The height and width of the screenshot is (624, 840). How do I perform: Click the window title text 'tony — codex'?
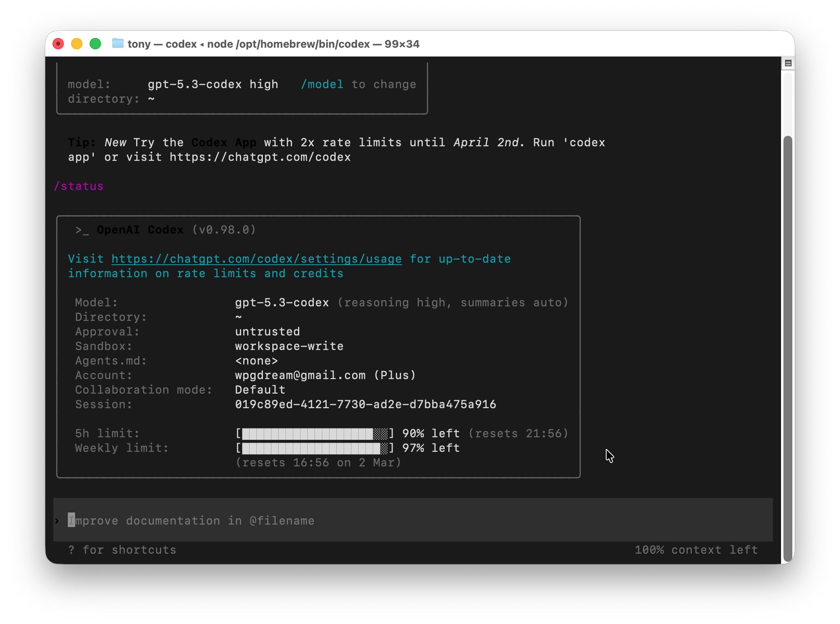(x=162, y=44)
